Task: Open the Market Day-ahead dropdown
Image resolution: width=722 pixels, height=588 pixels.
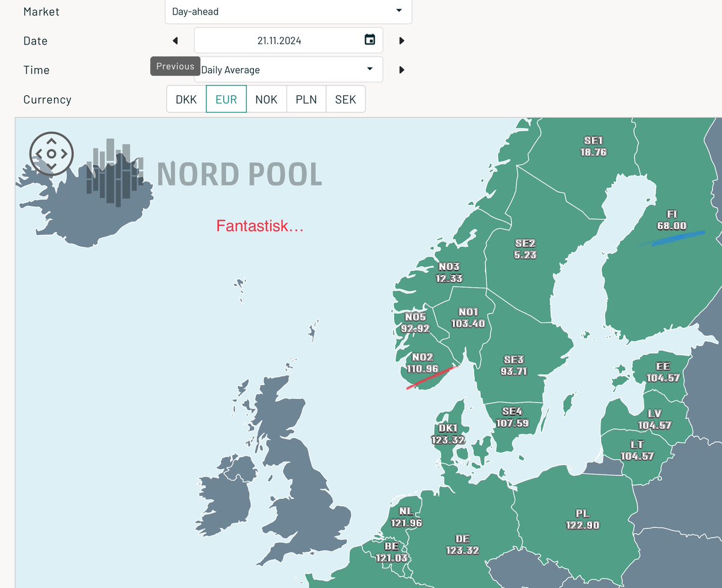Action: coord(288,11)
